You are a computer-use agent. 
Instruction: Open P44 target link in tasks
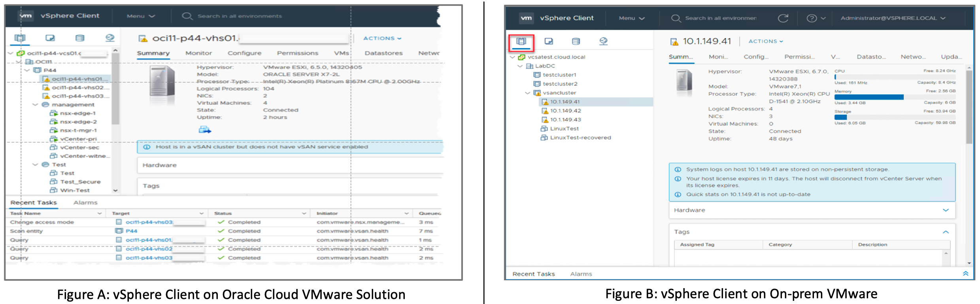click(131, 231)
